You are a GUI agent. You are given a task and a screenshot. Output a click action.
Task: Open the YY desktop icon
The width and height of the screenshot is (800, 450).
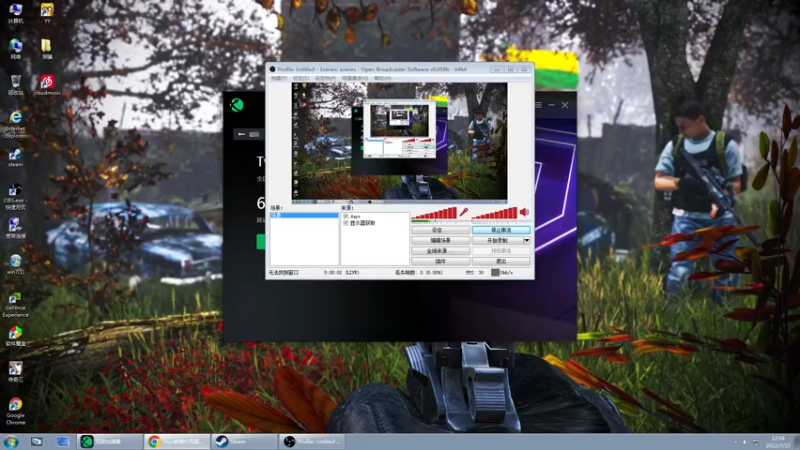(x=47, y=13)
